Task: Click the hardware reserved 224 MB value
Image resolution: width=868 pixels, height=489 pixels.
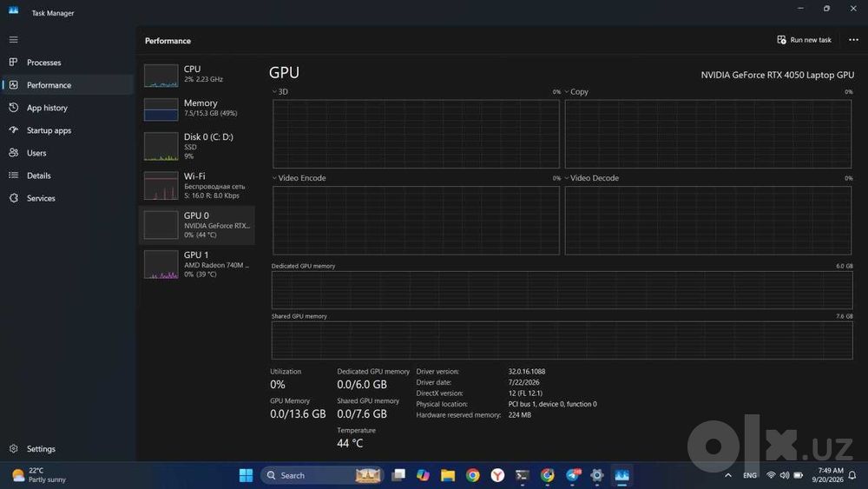Action: point(519,415)
